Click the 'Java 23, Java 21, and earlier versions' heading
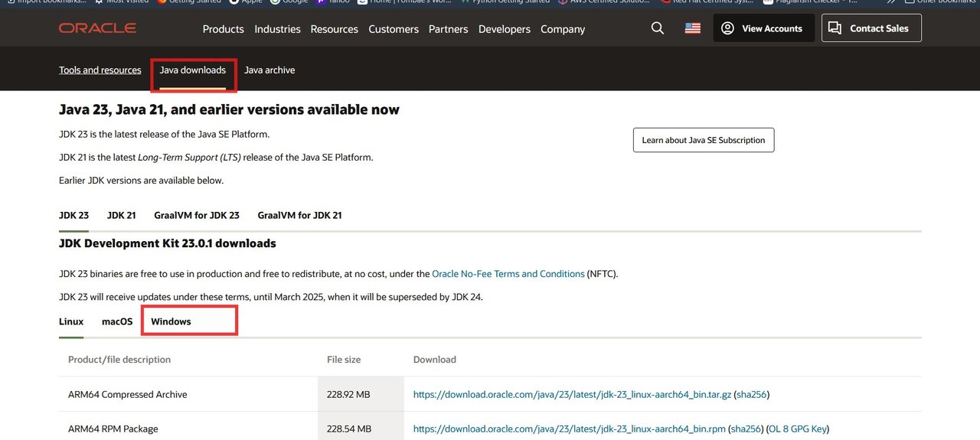 click(229, 109)
